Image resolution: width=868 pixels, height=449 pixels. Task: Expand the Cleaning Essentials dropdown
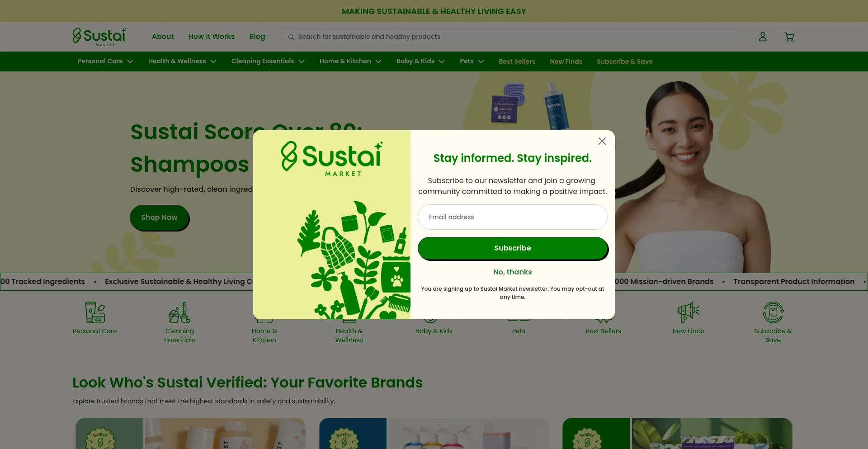[x=268, y=61]
